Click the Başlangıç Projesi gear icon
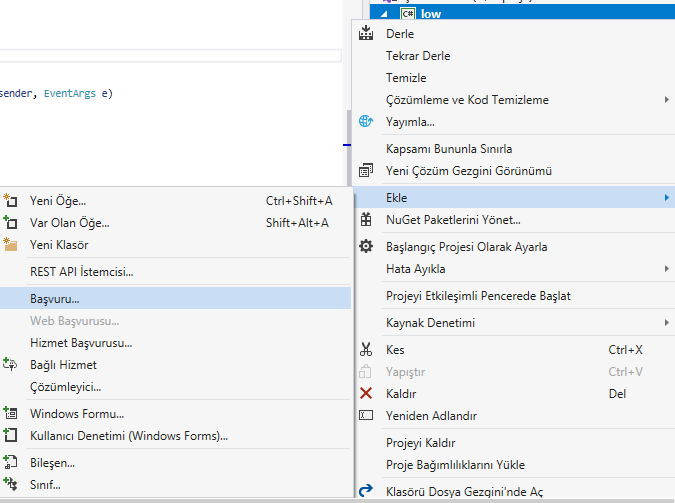Screen dimensions: 675x503 click(x=366, y=246)
